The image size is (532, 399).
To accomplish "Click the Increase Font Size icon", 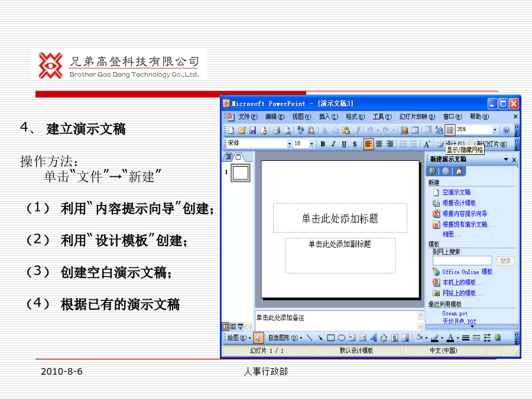I will [426, 144].
